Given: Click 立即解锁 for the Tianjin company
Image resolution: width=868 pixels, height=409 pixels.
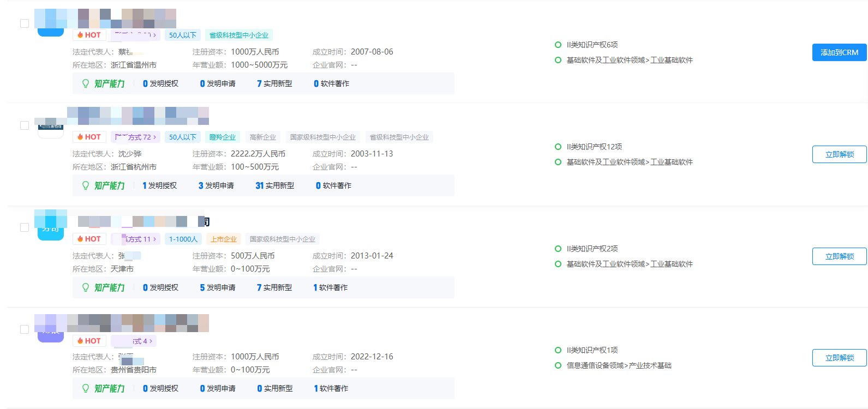Looking at the screenshot, I should 839,256.
